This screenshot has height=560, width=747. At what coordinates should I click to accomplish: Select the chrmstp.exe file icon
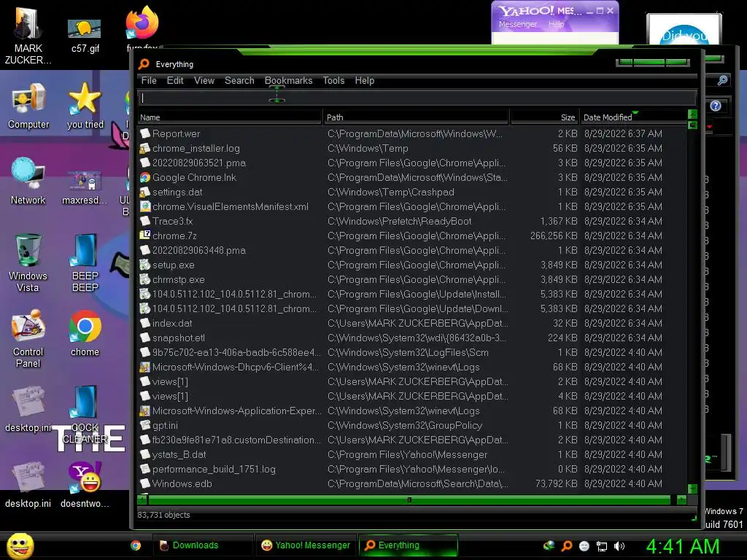coord(145,279)
